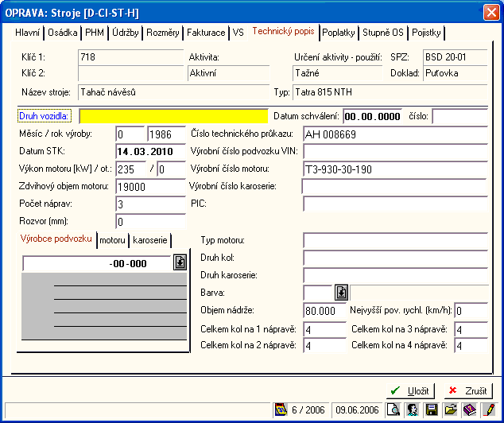Click the month of manufacture field

130,134
